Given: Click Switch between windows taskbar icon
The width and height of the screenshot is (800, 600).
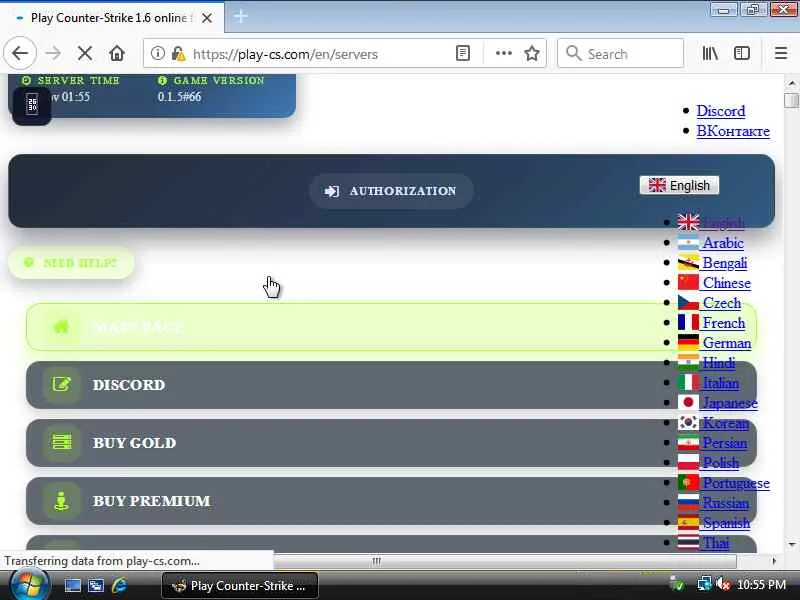Looking at the screenshot, I should 95,586.
